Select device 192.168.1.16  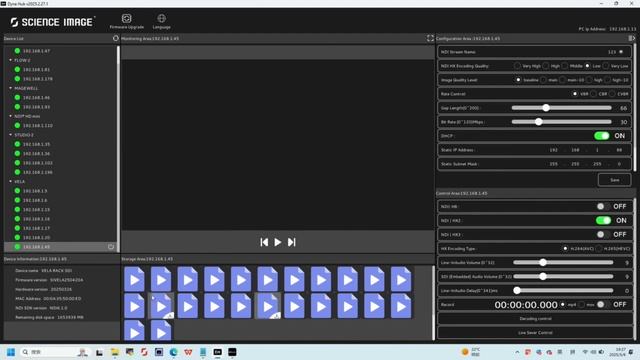pos(36,219)
